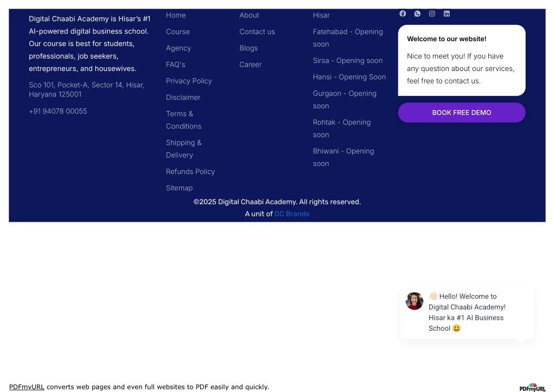The height and width of the screenshot is (392, 555).
Task: Open the Privacy Policy page
Action: 189,81
